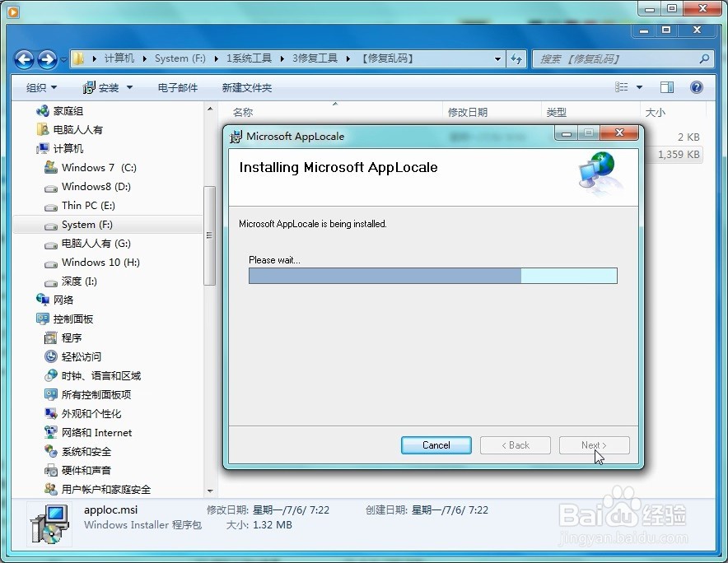Open Windows 10 (H:) drive
Viewport: 728px width, 563px height.
[x=92, y=263]
